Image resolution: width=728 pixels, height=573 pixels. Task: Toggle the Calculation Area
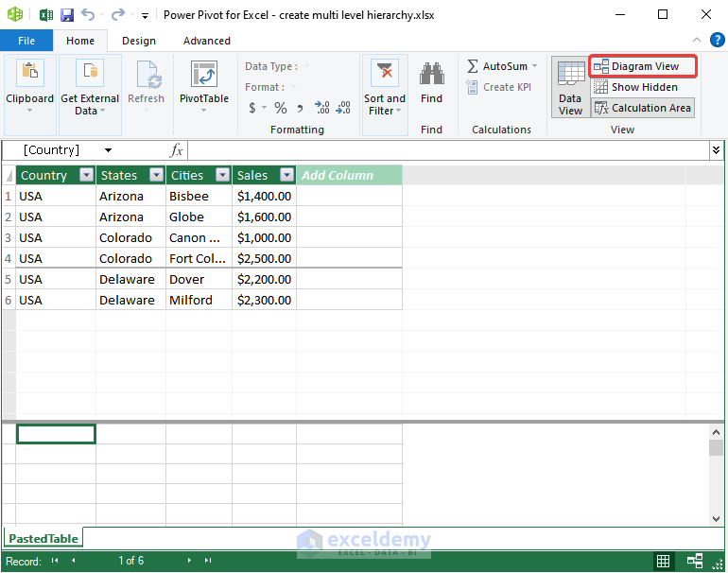643,108
